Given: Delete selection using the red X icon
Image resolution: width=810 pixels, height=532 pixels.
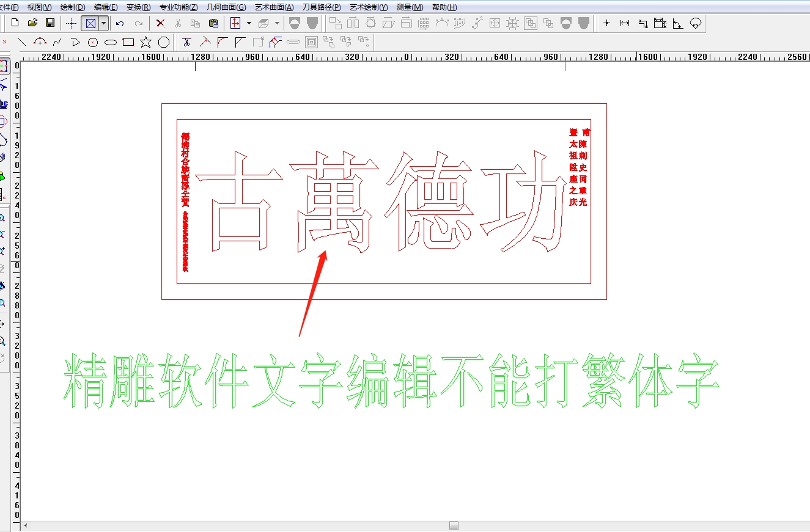Looking at the screenshot, I should pos(160,23).
